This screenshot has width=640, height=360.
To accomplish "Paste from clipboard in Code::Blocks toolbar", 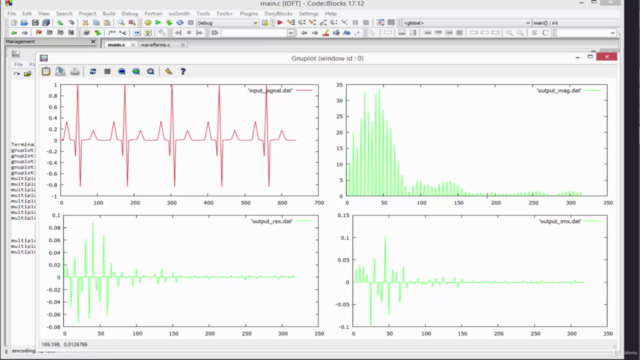I will pos(107,23).
